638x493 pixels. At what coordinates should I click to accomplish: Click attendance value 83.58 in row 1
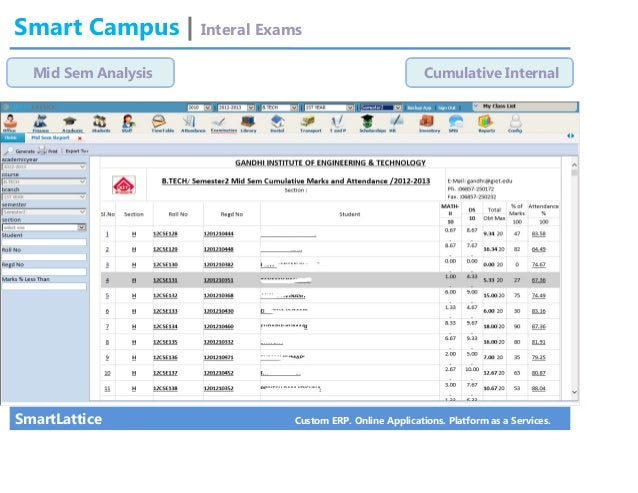click(538, 234)
